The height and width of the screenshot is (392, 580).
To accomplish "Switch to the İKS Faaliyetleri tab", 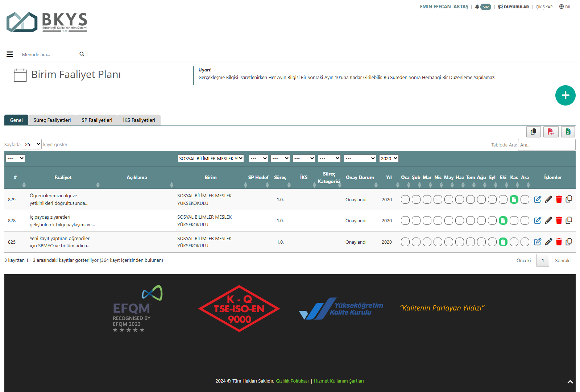I will (x=139, y=120).
